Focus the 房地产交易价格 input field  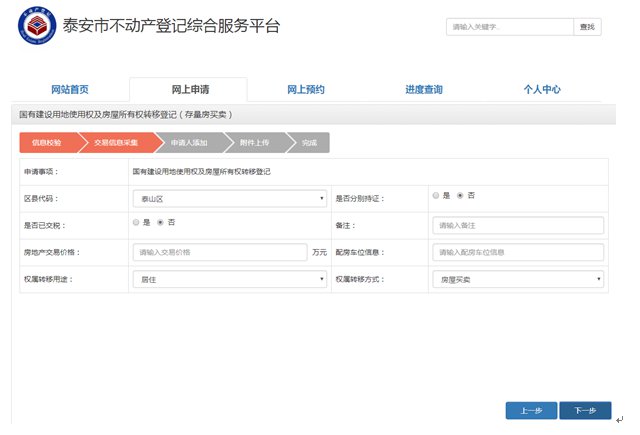click(x=219, y=252)
